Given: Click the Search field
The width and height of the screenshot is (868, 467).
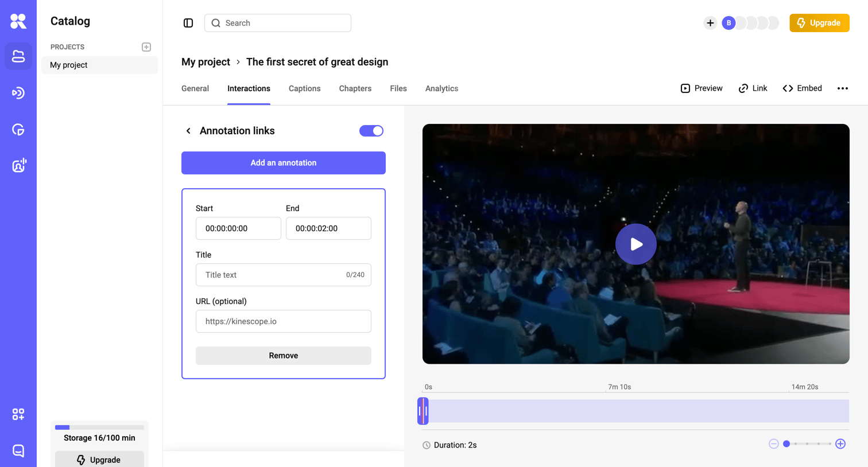Looking at the screenshot, I should pos(278,23).
